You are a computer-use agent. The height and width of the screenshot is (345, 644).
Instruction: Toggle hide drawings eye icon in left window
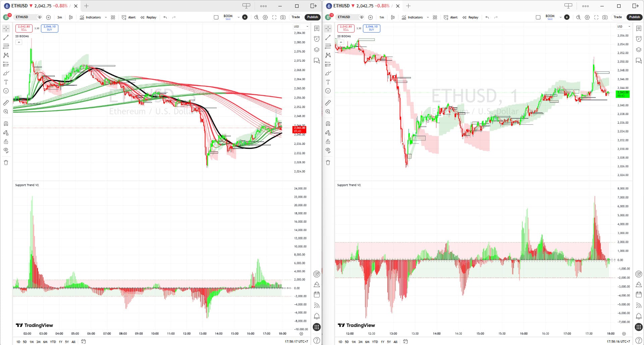pos(6,151)
